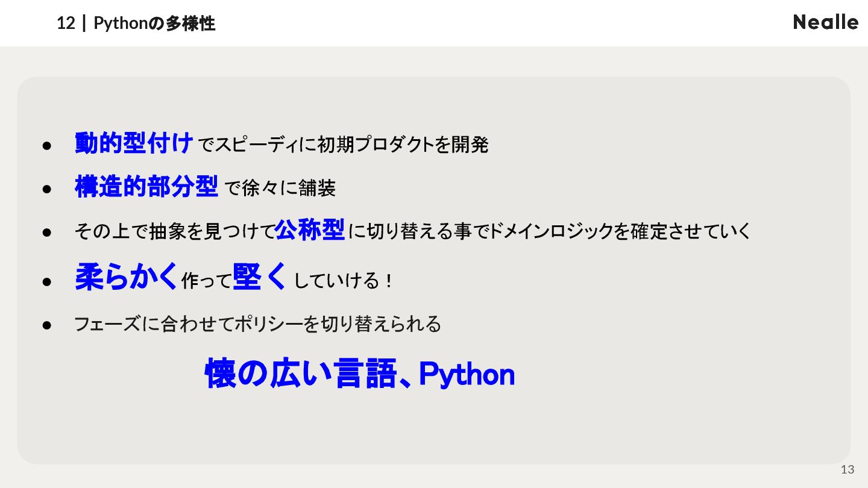The width and height of the screenshot is (868, 488).
Task: Click the bullet dot beside 構造的部分型
Action: [48, 189]
